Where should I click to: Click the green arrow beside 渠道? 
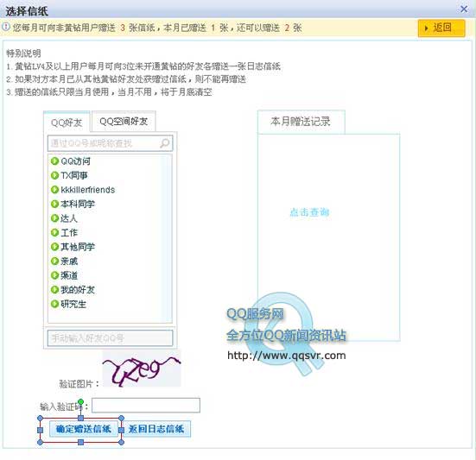click(x=54, y=275)
